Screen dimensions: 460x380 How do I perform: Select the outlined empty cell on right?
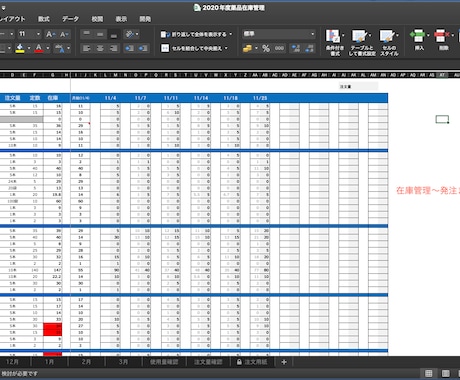point(442,119)
